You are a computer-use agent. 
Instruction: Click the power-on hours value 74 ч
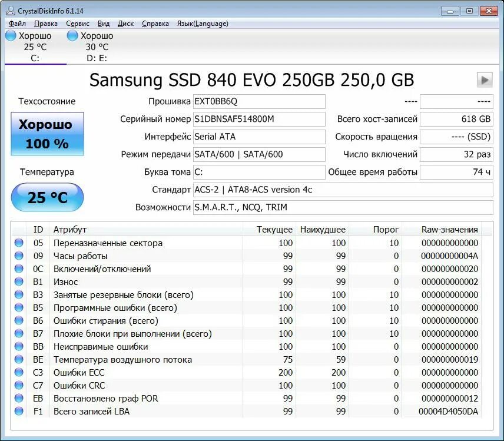click(x=456, y=173)
